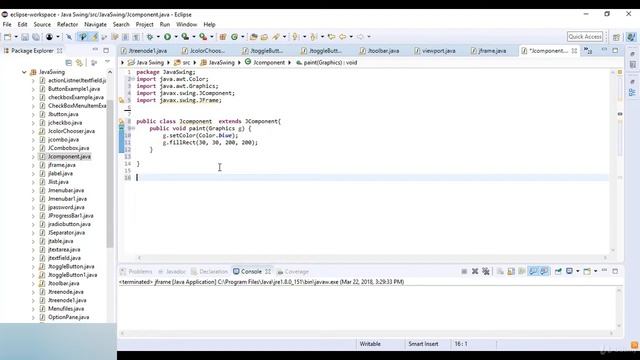Open the Run menu

pyautogui.click(x=164, y=24)
